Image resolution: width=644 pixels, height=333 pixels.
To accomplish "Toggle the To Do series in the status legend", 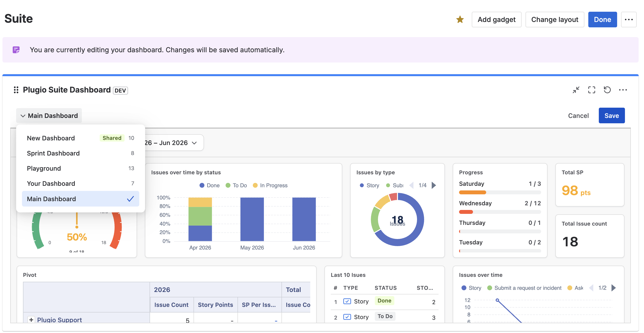I will (236, 185).
